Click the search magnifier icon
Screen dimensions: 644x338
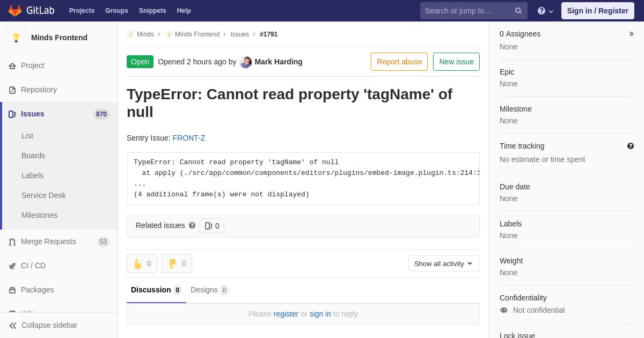pos(518,11)
